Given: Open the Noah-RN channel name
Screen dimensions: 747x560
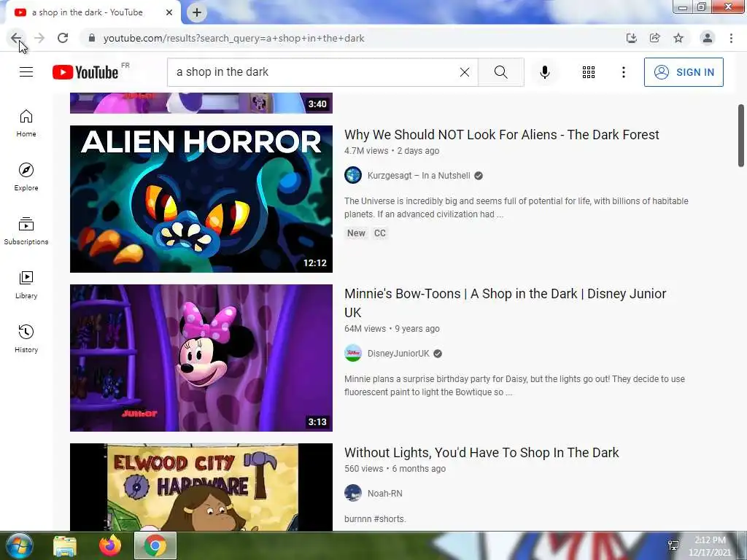Looking at the screenshot, I should (385, 494).
